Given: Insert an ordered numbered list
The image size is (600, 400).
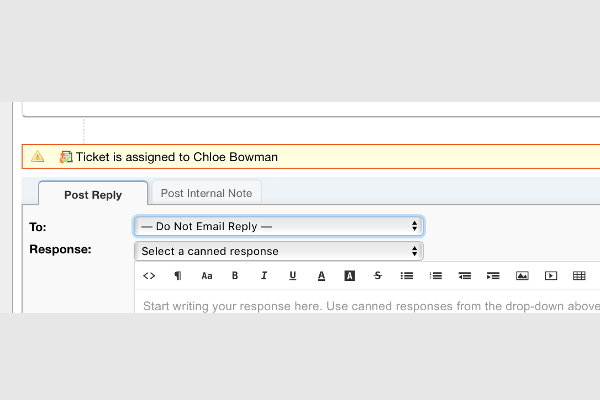Looking at the screenshot, I should tap(436, 276).
